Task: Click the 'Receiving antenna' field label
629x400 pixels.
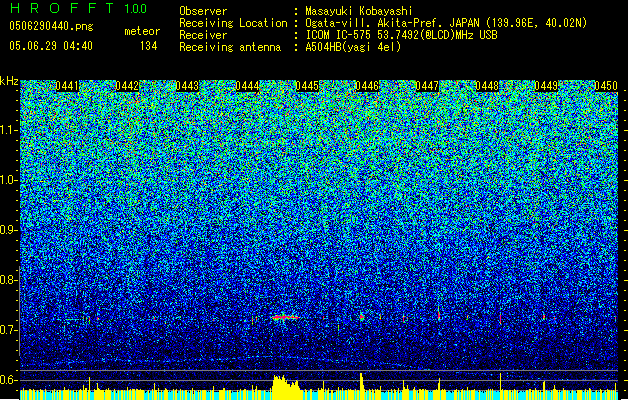Action: click(x=230, y=47)
